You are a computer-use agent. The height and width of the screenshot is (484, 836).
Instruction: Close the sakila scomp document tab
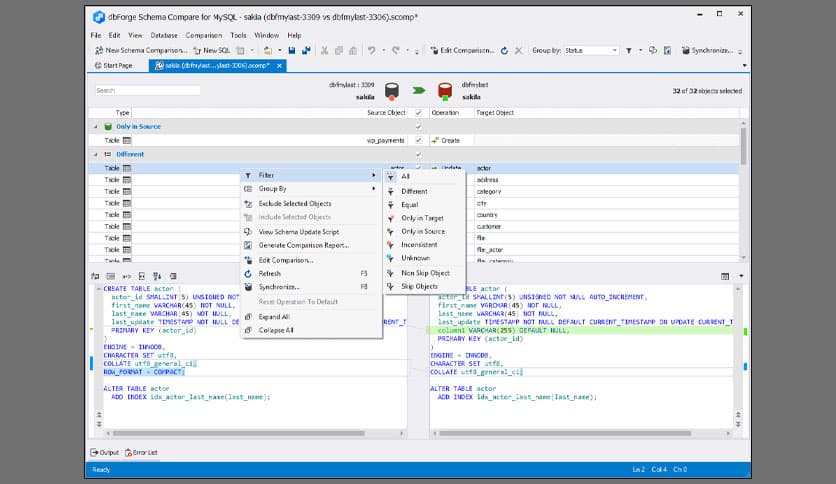(x=279, y=66)
